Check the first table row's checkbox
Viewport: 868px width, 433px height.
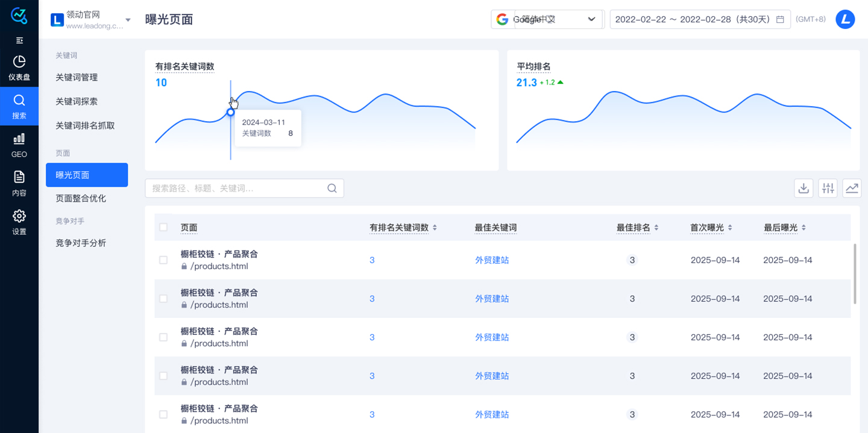(x=163, y=260)
